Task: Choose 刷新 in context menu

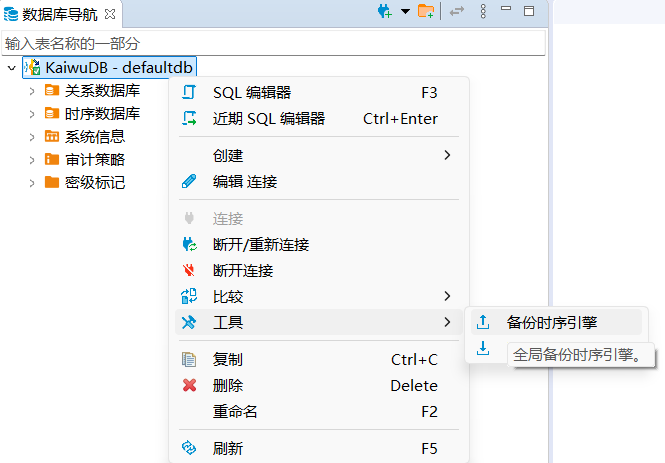Action: (x=319, y=448)
